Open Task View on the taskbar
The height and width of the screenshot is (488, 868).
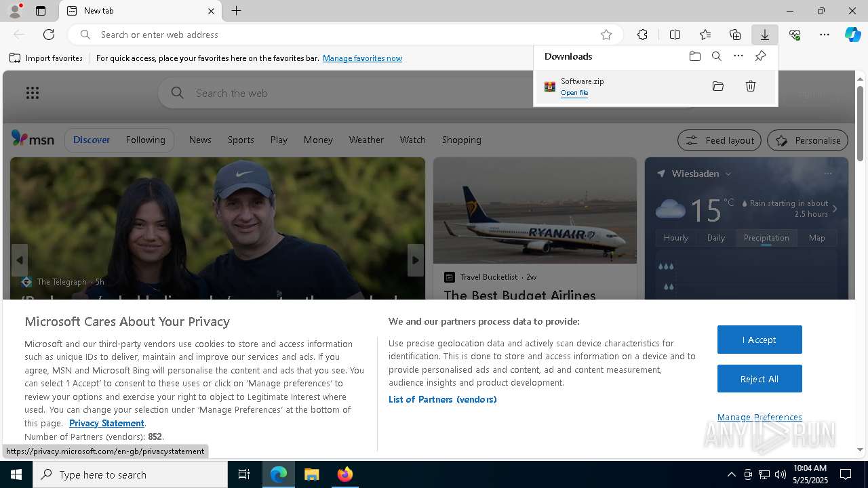[244, 474]
